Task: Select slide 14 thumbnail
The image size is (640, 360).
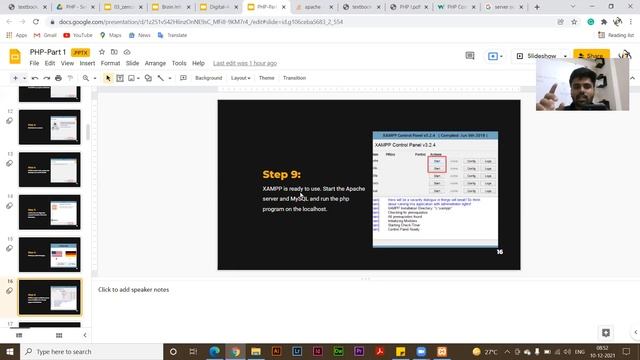Action: (49, 212)
